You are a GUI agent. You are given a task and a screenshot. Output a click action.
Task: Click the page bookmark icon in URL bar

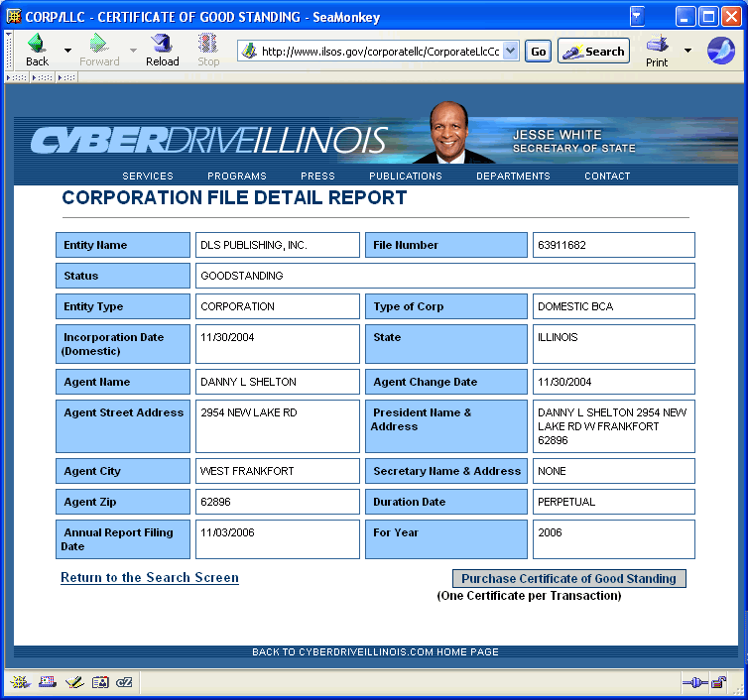[249, 51]
